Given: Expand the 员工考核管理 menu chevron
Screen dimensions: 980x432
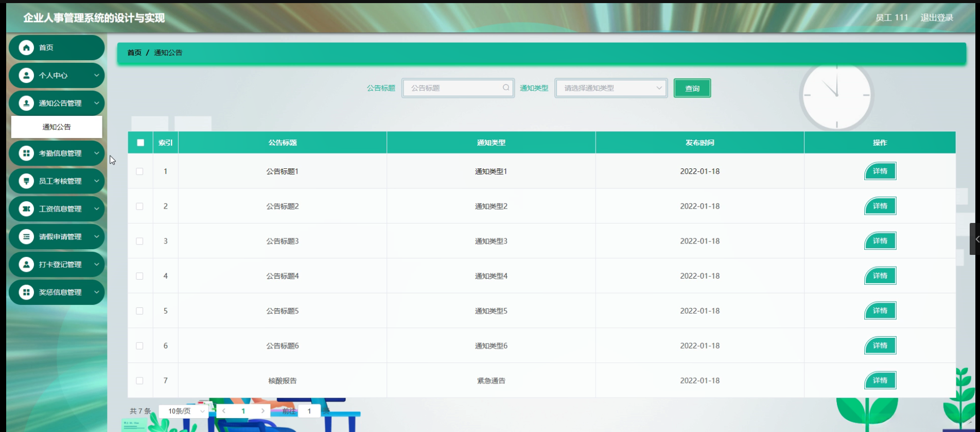Looking at the screenshot, I should pyautogui.click(x=96, y=181).
